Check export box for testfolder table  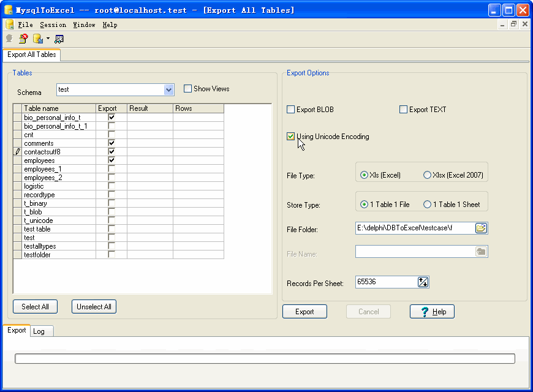[x=112, y=255]
